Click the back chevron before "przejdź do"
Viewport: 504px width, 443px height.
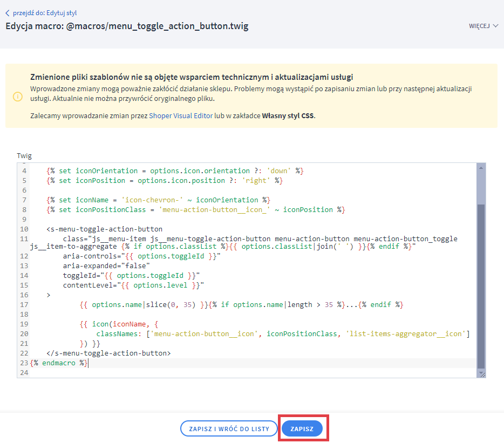8,13
